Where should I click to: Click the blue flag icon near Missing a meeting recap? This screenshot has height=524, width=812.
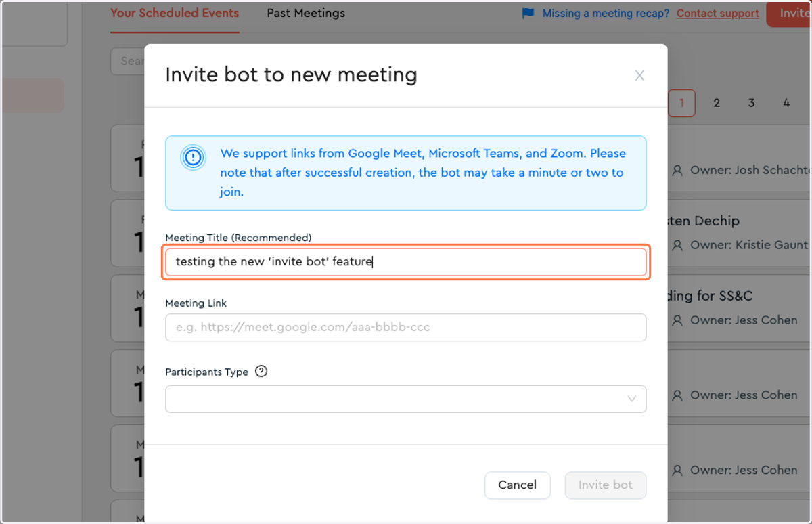pyautogui.click(x=528, y=13)
